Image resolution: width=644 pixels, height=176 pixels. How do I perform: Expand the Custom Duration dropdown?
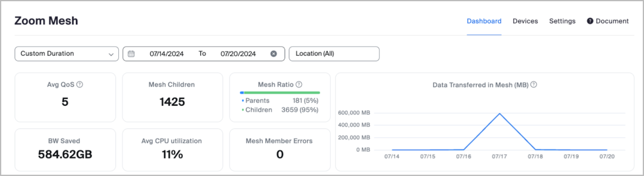point(67,54)
